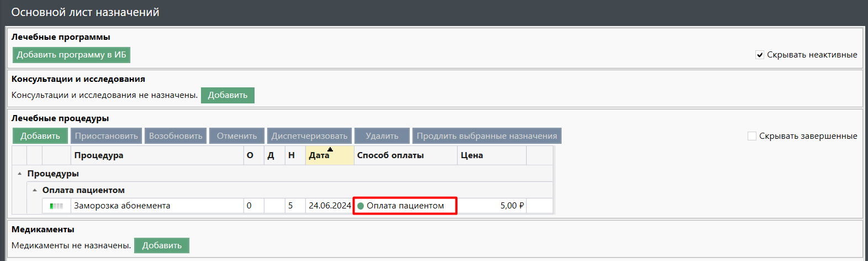This screenshot has height=261, width=868.
Task: Click the Способ оплаты column header
Action: [x=390, y=155]
